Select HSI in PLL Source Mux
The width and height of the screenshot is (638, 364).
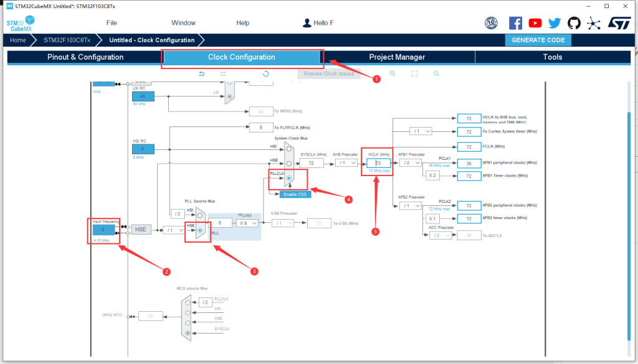tap(200, 215)
